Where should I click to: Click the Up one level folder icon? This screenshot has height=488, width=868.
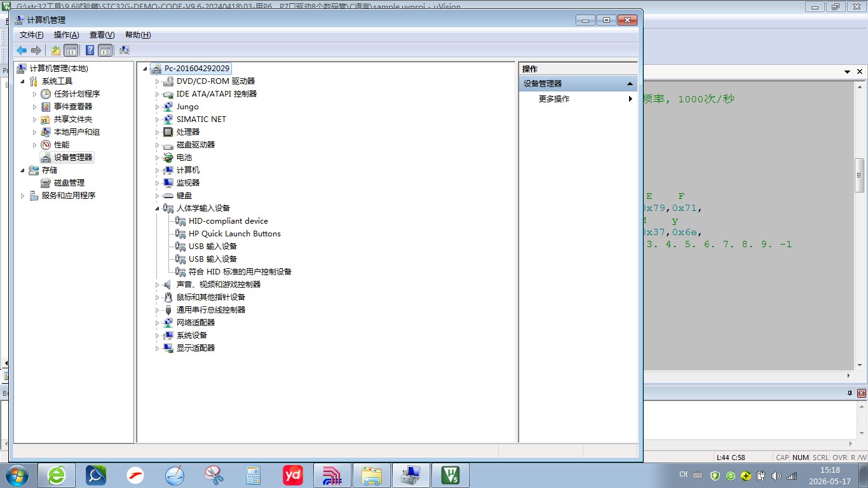[x=56, y=50]
